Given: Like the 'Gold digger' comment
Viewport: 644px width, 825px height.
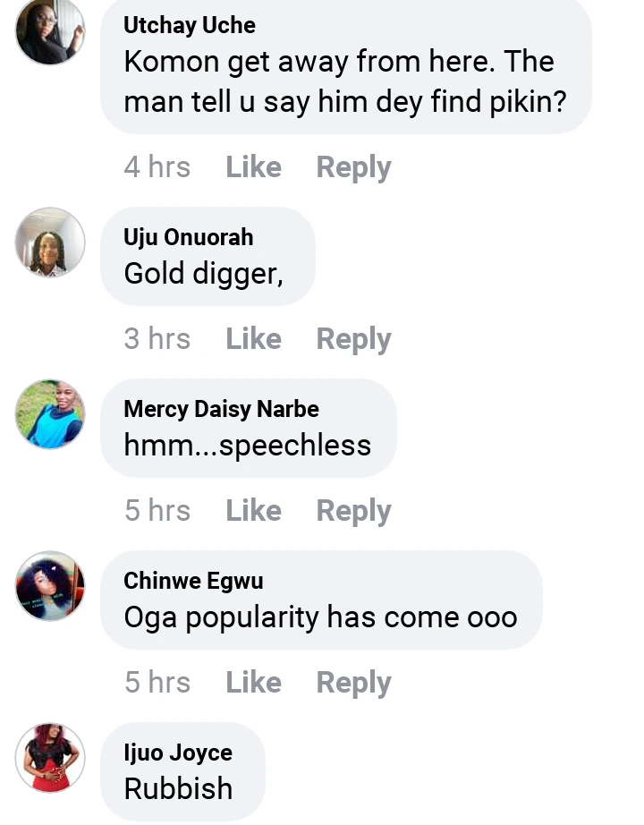Looking at the screenshot, I should [253, 339].
